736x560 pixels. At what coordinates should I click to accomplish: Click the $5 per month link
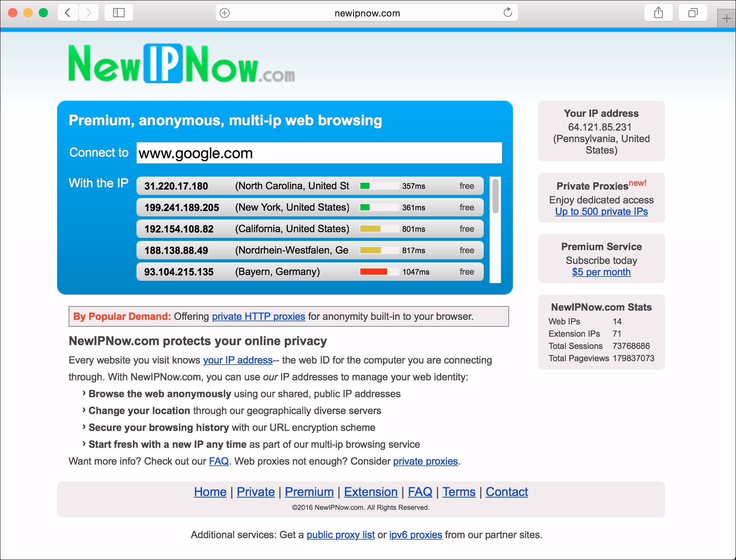pyautogui.click(x=601, y=272)
